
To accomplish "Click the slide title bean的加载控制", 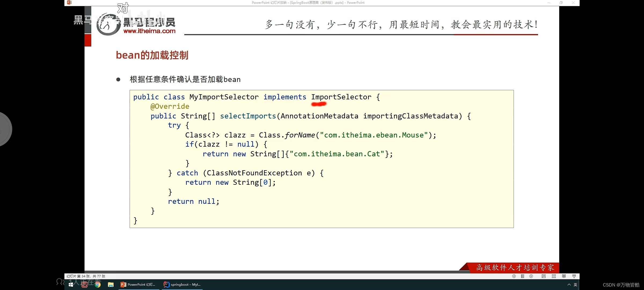I will click(152, 55).
